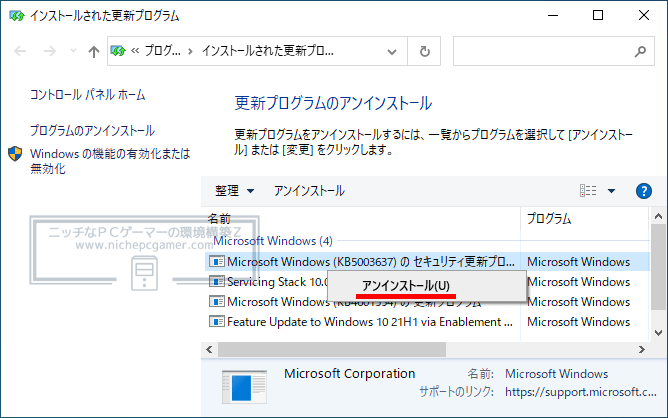The image size is (668, 418).
Task: Expand the view options dropdown arrow
Action: pyautogui.click(x=611, y=191)
